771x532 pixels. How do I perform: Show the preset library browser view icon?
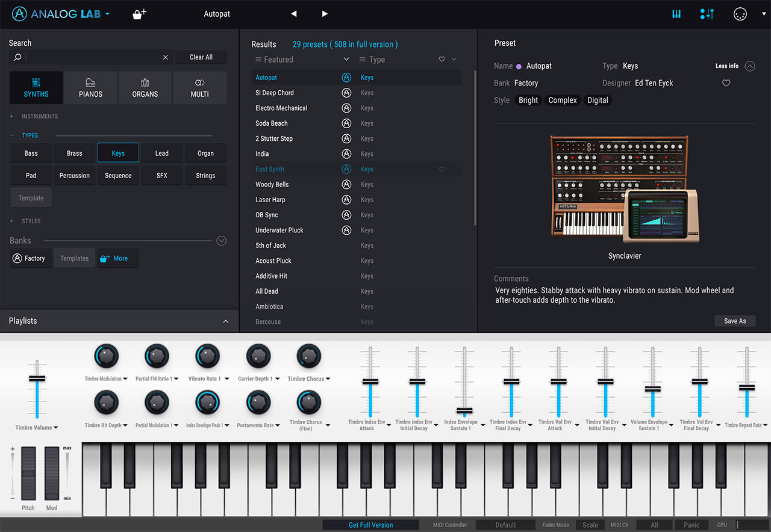676,14
